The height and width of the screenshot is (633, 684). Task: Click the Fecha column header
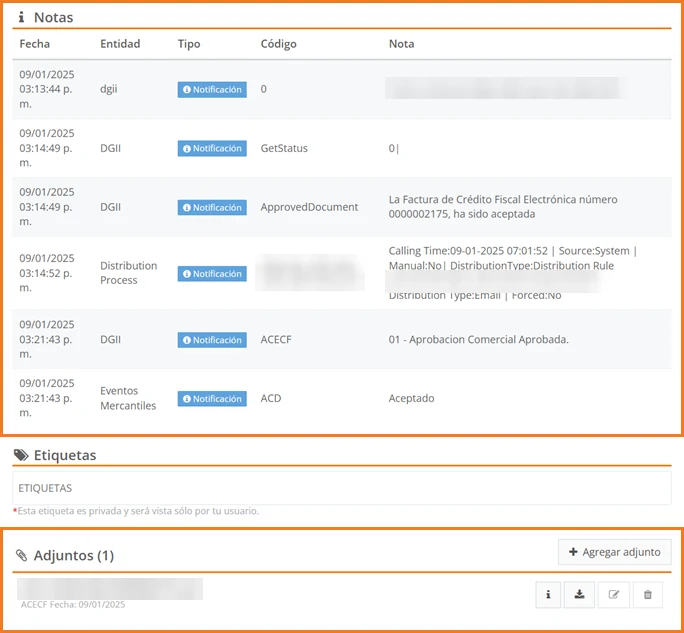(x=34, y=44)
